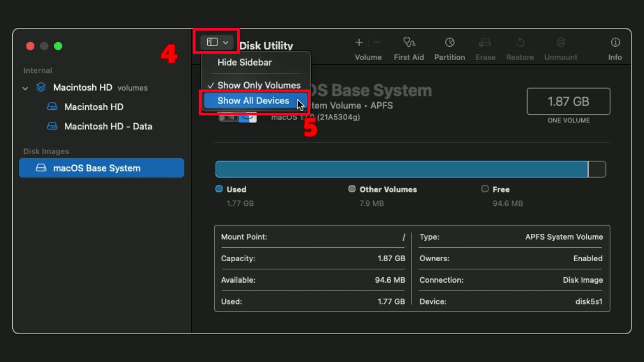This screenshot has width=644, height=362.
Task: Choose Hide Sidebar from the menu
Action: click(x=245, y=62)
